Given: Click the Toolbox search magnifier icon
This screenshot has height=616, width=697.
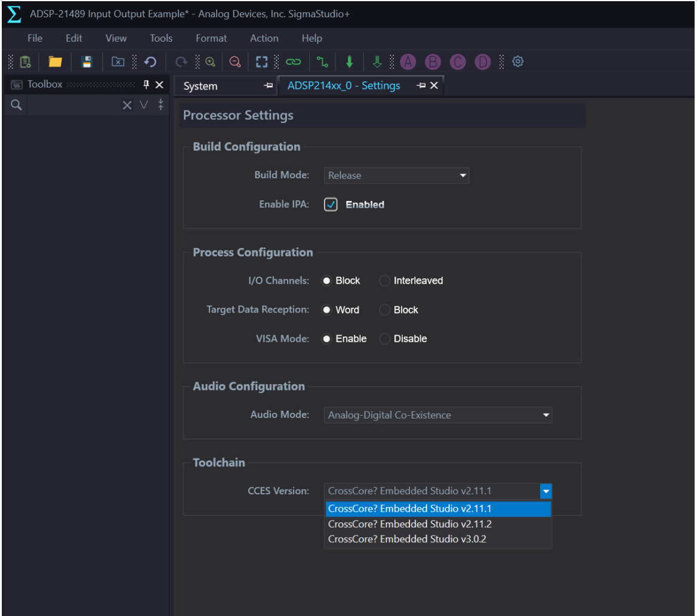Looking at the screenshot, I should point(16,105).
